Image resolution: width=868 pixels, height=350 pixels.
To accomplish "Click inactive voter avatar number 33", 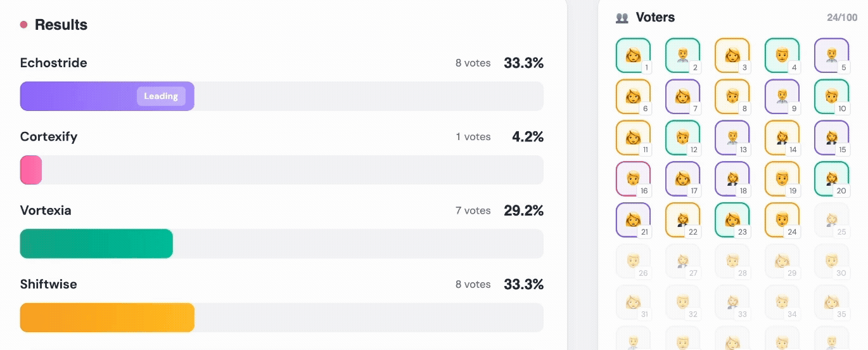I will pos(732,302).
